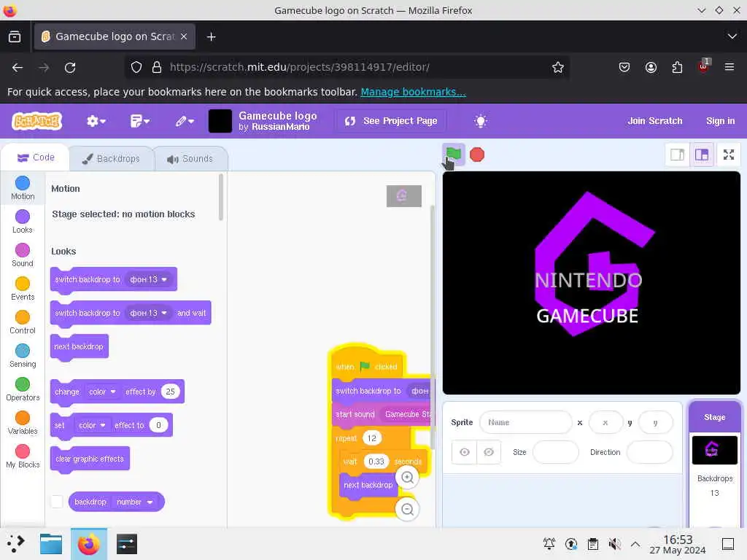Screen dimensions: 747x560
Task: Click the sprite Size field
Action: (555, 452)
